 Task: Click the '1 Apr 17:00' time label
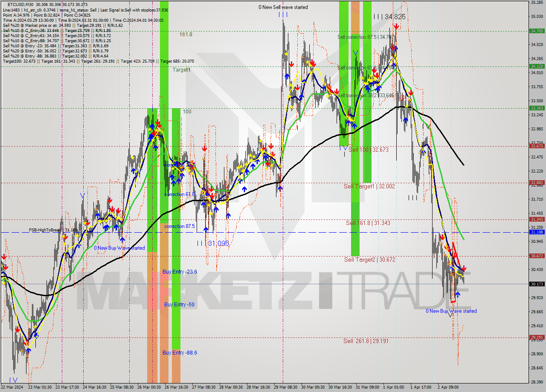pos(421,387)
